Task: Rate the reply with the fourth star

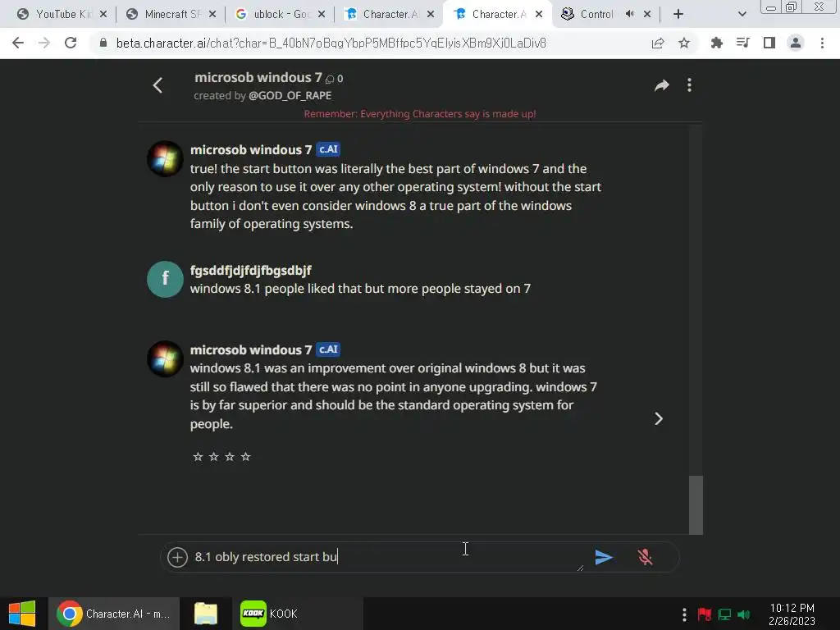Action: coord(245,456)
